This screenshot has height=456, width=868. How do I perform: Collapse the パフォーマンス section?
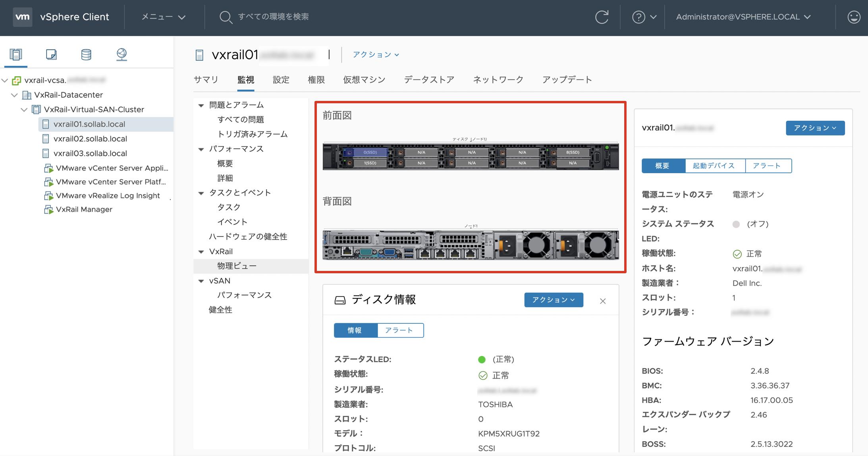201,149
